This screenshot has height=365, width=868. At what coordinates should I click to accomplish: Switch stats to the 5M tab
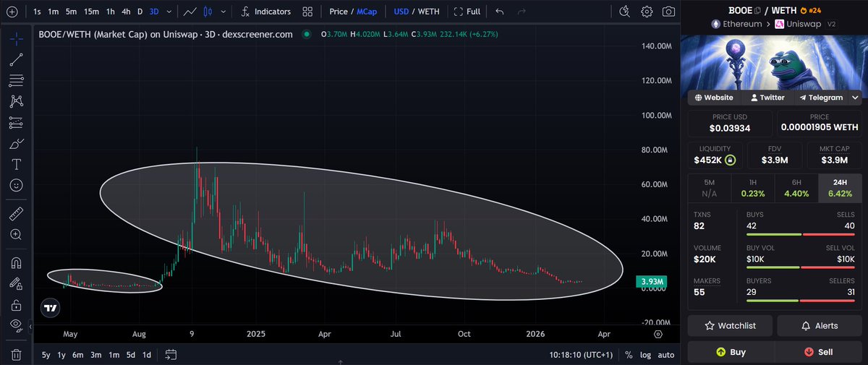(709, 188)
